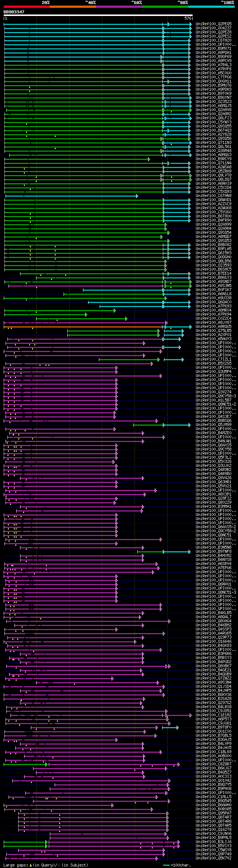Select the query name BB903347
The image size is (238, 868).
[x=14, y=12]
